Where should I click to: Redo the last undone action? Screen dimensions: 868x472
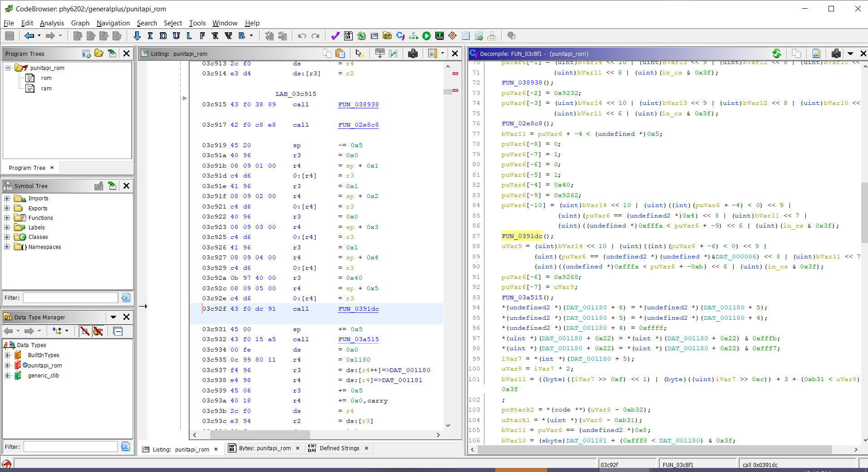(x=315, y=36)
